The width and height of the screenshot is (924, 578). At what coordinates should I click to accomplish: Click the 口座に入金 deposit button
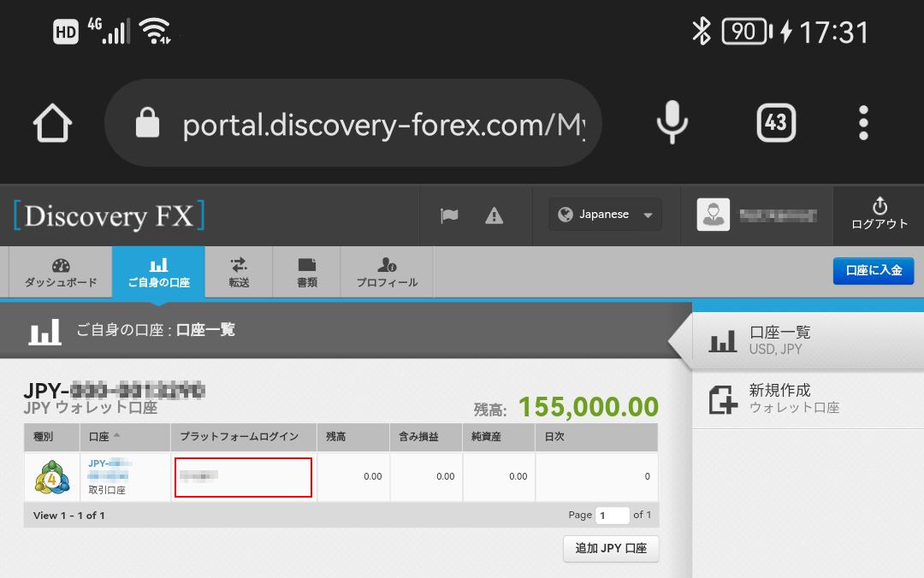874,270
